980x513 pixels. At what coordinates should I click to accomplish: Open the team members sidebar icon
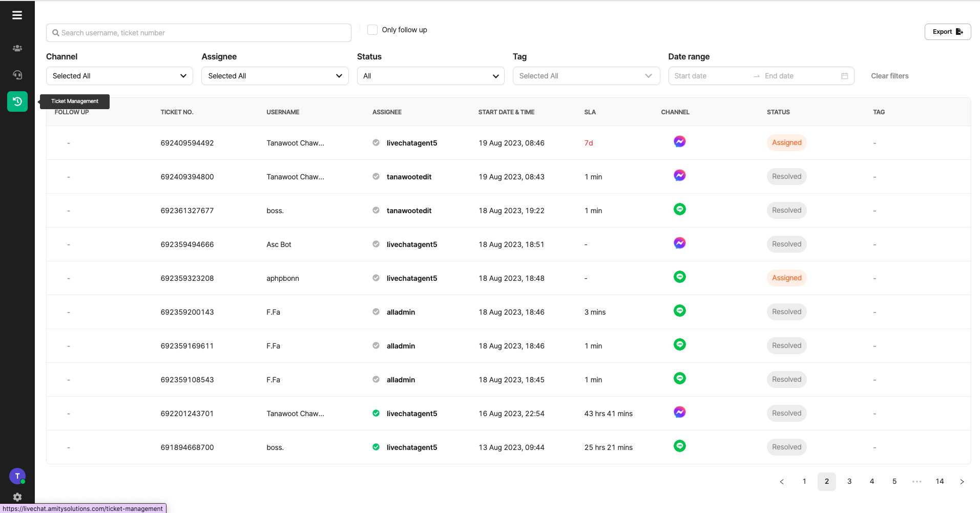coord(17,48)
